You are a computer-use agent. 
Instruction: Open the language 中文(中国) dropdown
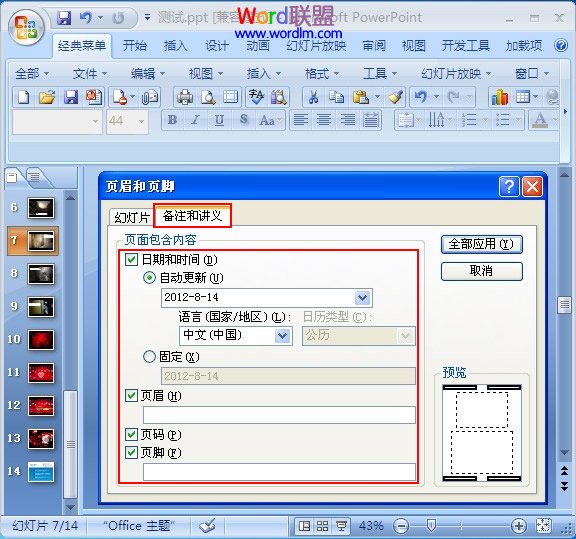pyautogui.click(x=282, y=335)
